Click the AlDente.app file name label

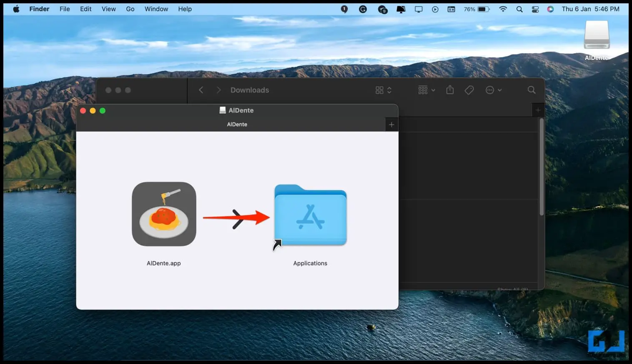164,263
